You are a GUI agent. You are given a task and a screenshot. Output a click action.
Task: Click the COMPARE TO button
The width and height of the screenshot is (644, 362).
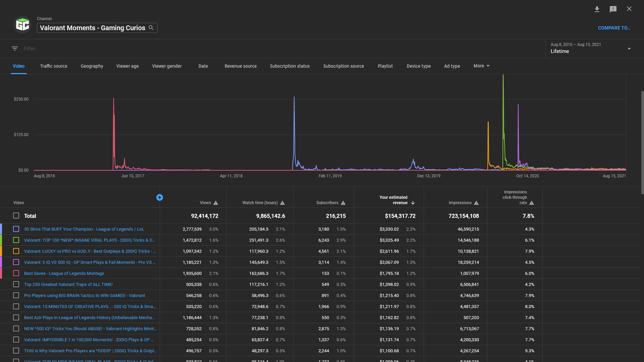[614, 28]
